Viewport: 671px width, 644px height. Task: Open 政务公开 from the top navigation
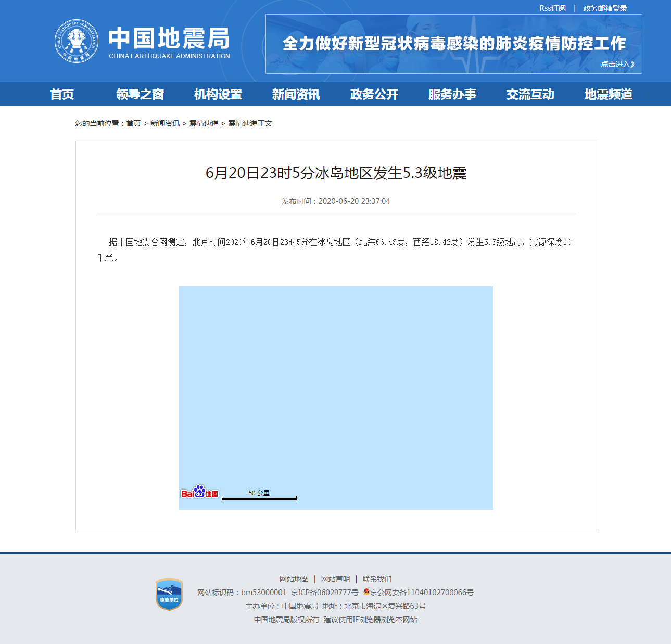374,94
